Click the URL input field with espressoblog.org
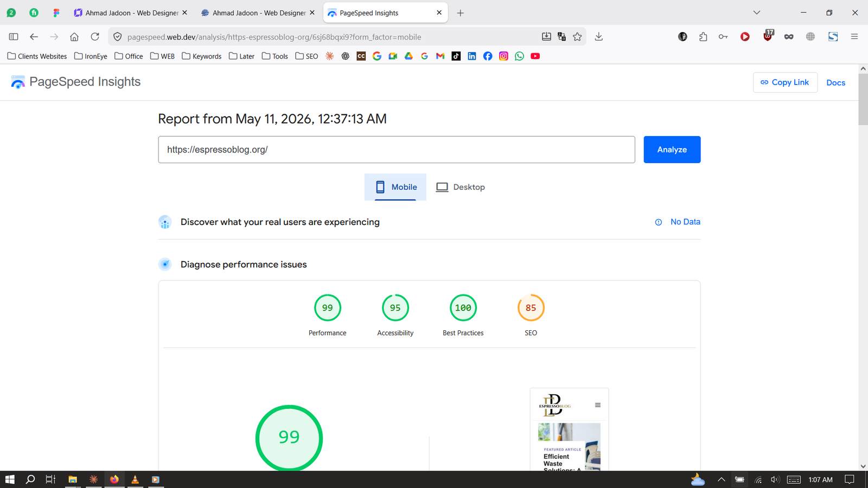The width and height of the screenshot is (868, 488). point(397,150)
